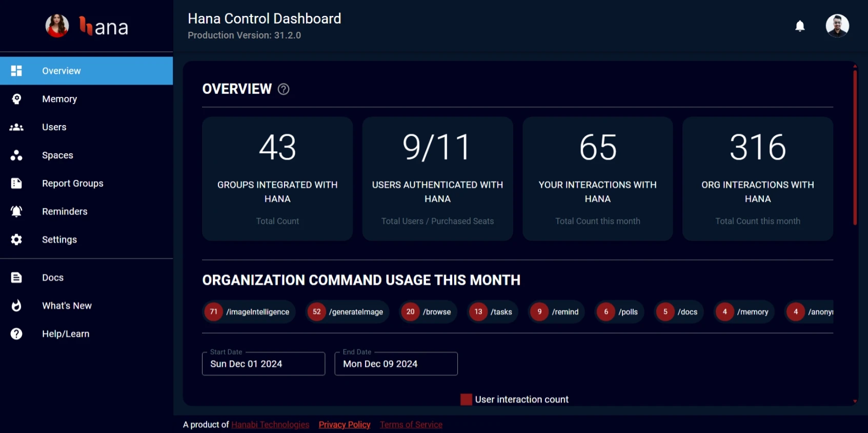The width and height of the screenshot is (868, 433).
Task: Click the Users group icon
Action: click(16, 127)
